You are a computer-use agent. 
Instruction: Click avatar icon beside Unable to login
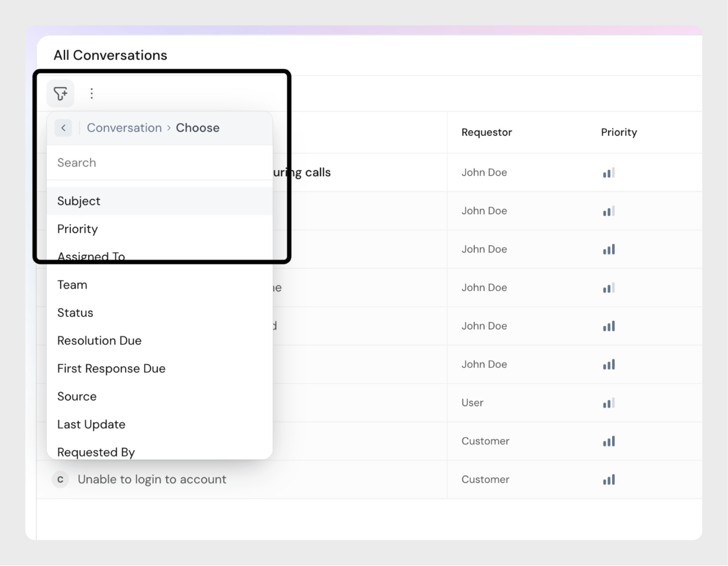(60, 480)
